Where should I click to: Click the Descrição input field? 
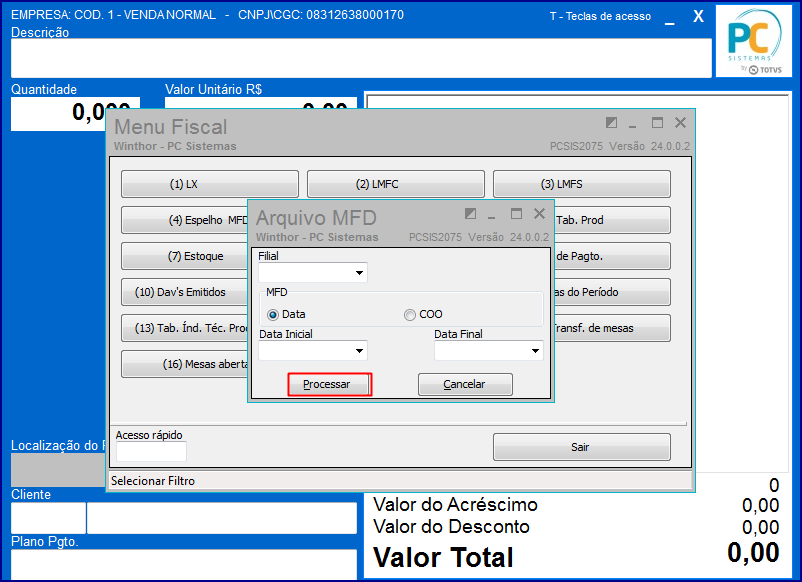tap(361, 58)
